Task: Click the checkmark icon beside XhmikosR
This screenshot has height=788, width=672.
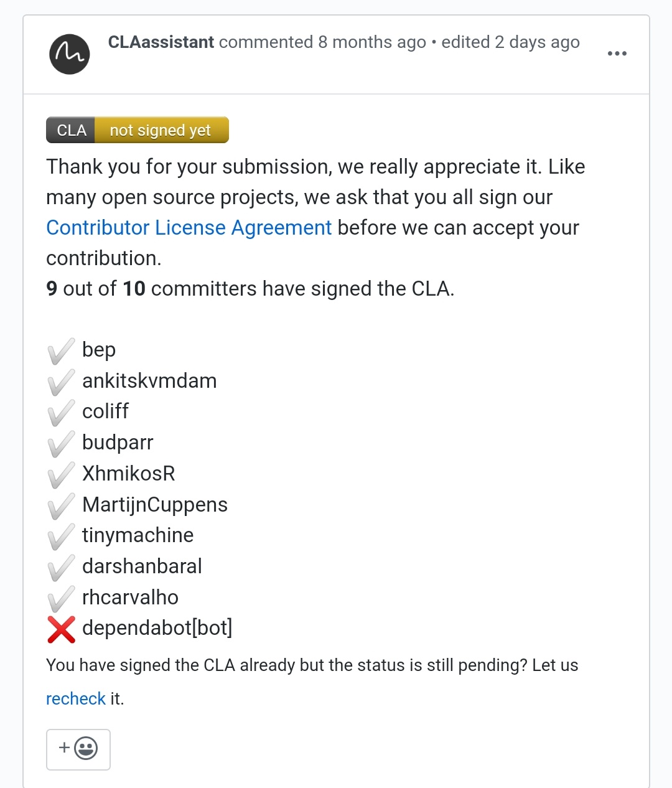Action: [61, 474]
